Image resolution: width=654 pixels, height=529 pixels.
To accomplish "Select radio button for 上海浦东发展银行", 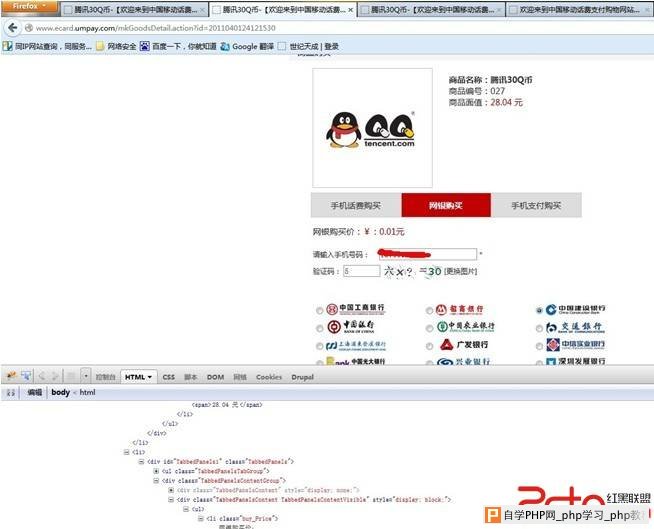I will pyautogui.click(x=319, y=346).
